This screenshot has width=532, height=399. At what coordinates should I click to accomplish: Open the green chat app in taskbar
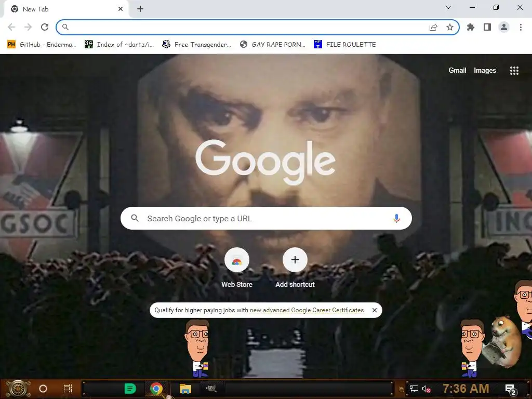130,389
